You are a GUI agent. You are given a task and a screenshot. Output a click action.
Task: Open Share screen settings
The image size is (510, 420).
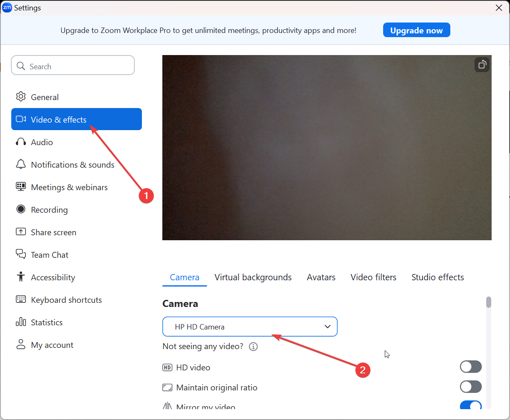(76, 232)
